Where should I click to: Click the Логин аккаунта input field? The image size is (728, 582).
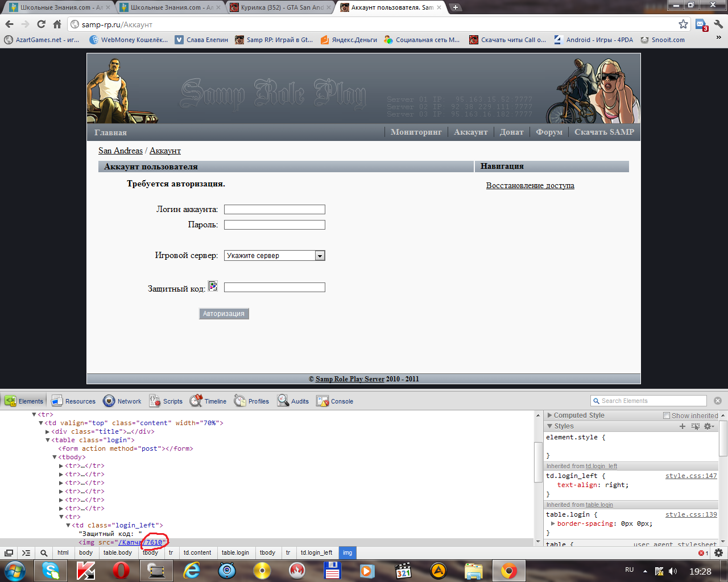[x=275, y=210]
